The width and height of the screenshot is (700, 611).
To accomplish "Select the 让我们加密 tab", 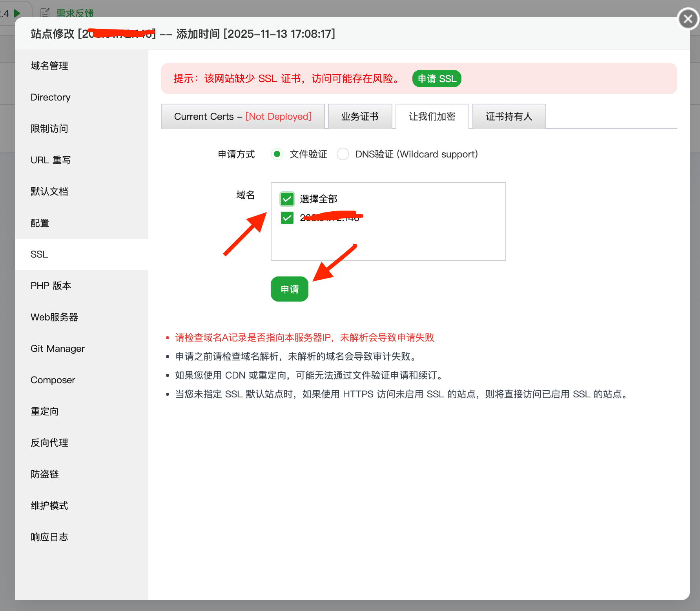I will tap(432, 117).
